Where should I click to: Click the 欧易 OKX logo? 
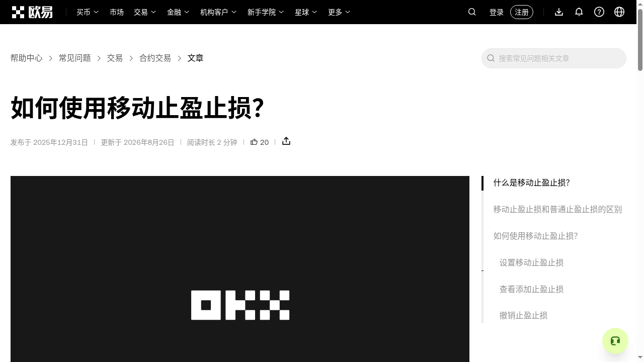[x=32, y=12]
